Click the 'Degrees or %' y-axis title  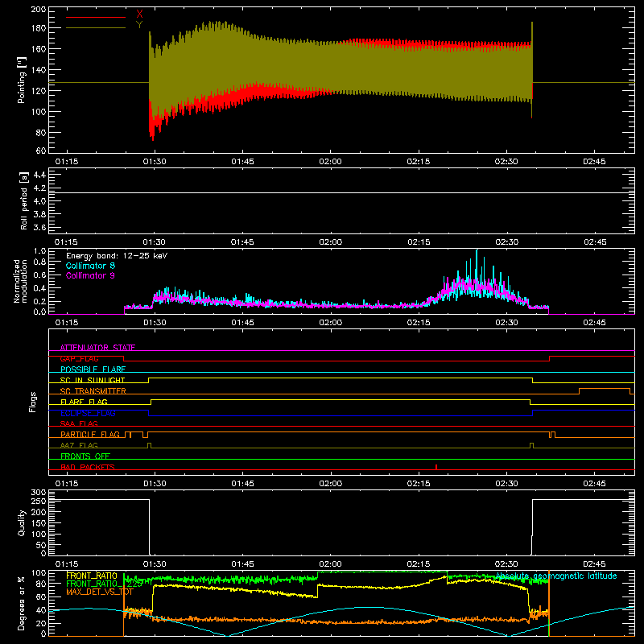22,603
